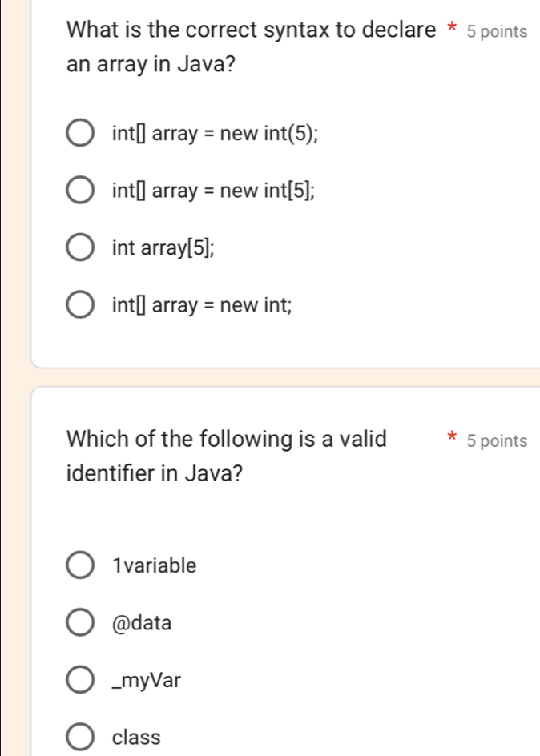Choose the radio circle next to '@data'
The image size is (540, 756).
[x=80, y=622]
